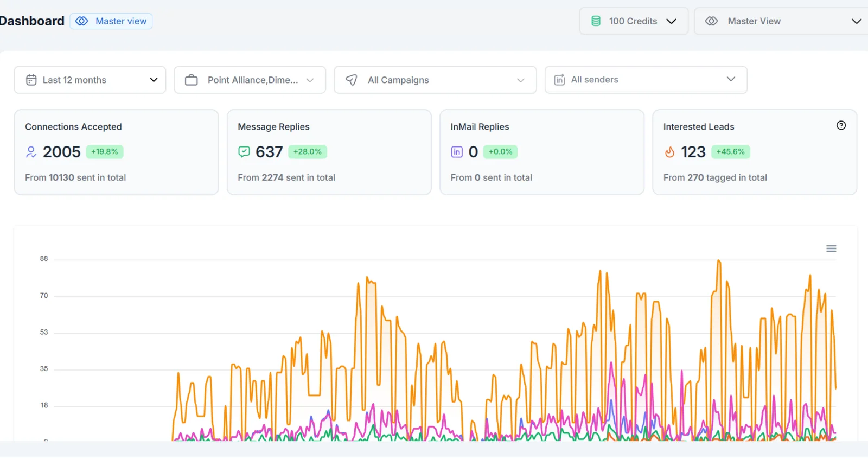Click the Connections Accepted card title
868x459 pixels.
pos(73,126)
